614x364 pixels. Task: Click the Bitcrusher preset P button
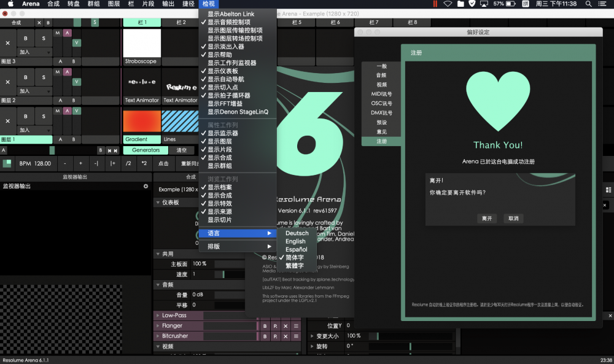pos(275,336)
